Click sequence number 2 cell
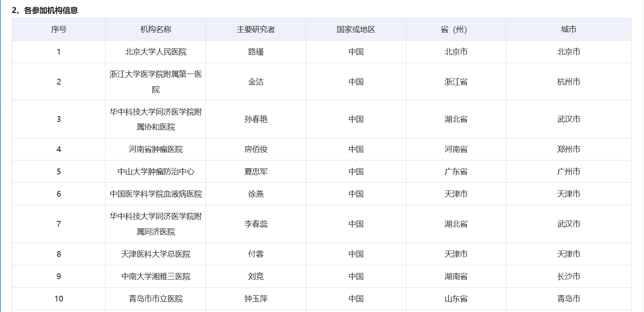 (59, 82)
